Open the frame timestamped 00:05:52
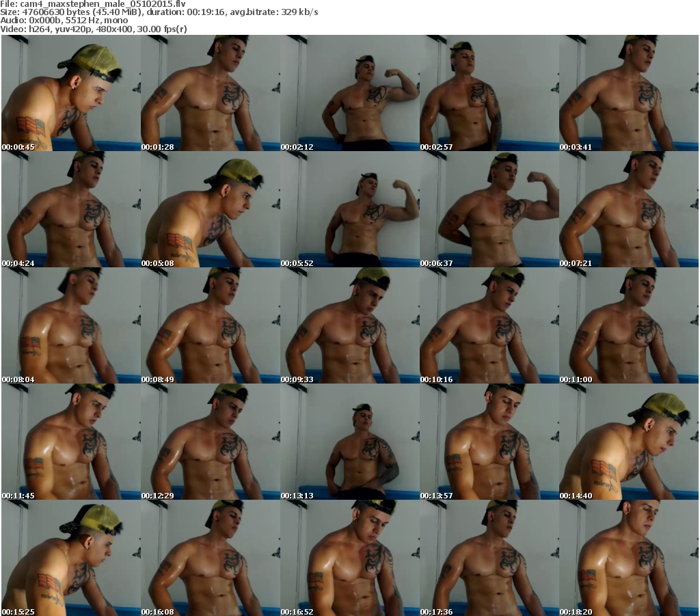This screenshot has height=616, width=700. pyautogui.click(x=350, y=209)
